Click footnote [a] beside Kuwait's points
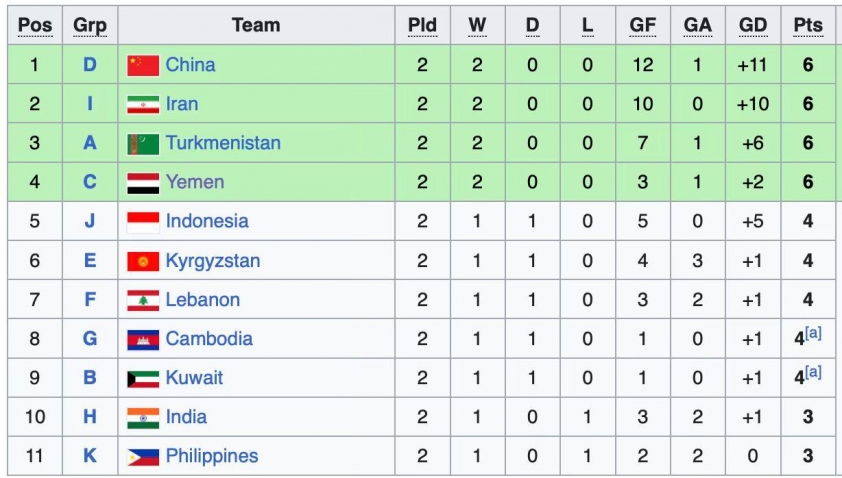 coord(813,372)
